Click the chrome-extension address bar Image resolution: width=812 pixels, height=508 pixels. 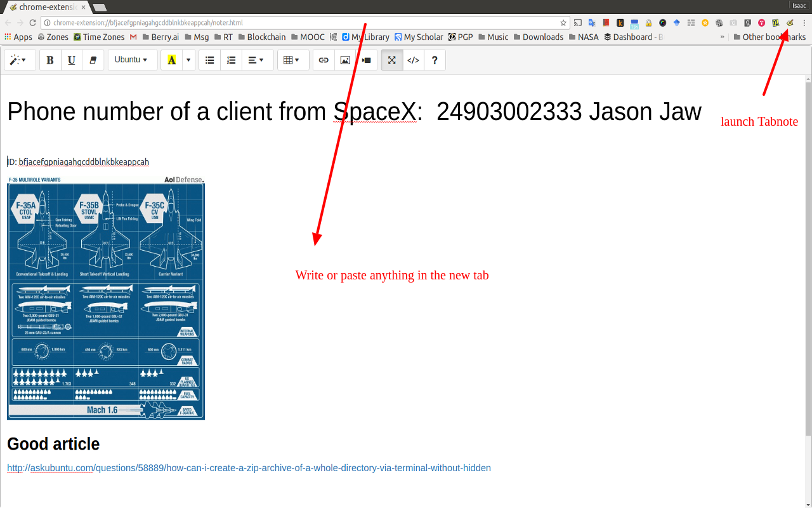(x=304, y=23)
